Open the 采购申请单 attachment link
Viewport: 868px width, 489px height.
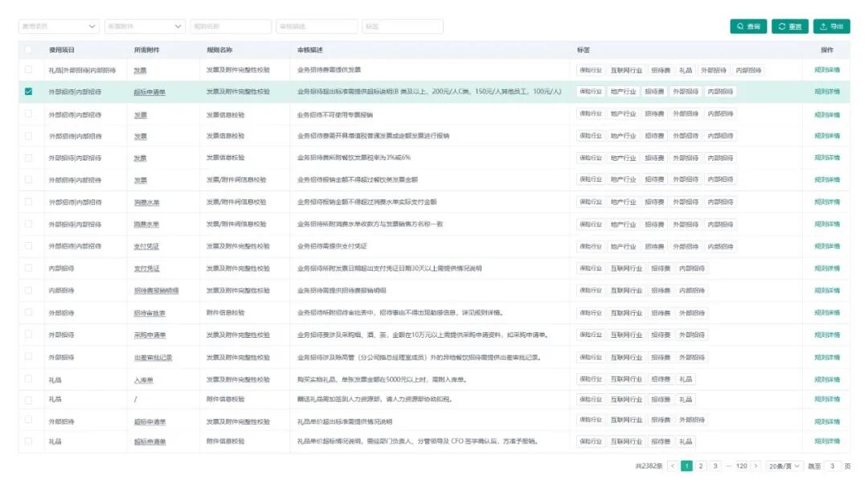(x=149, y=335)
